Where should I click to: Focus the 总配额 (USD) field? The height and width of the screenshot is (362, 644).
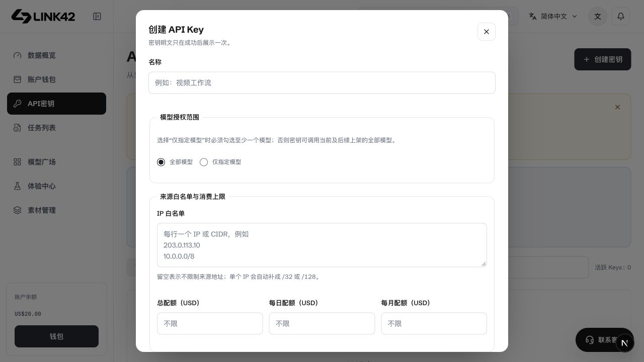(210, 324)
